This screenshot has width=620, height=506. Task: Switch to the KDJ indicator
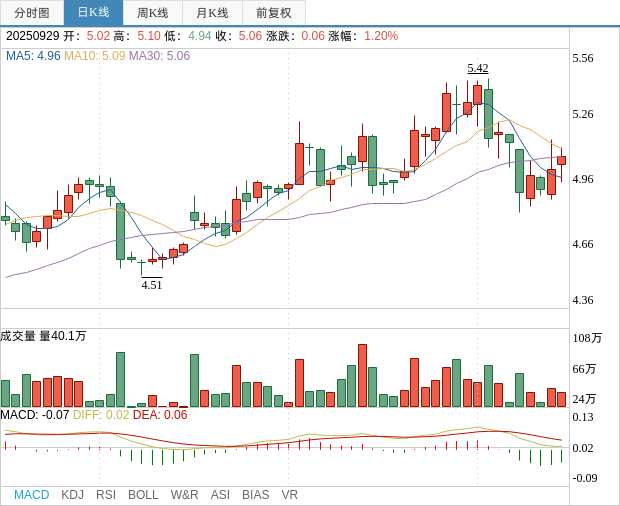click(x=72, y=495)
